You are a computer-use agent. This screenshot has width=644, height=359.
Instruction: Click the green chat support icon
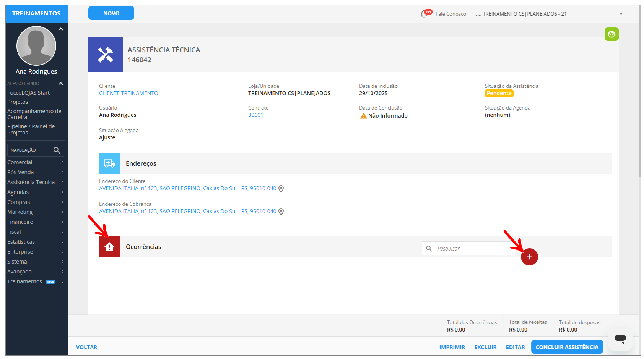pos(611,34)
